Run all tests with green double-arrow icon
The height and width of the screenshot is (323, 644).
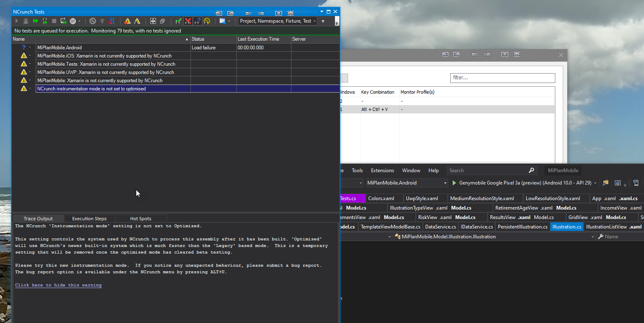(x=36, y=21)
